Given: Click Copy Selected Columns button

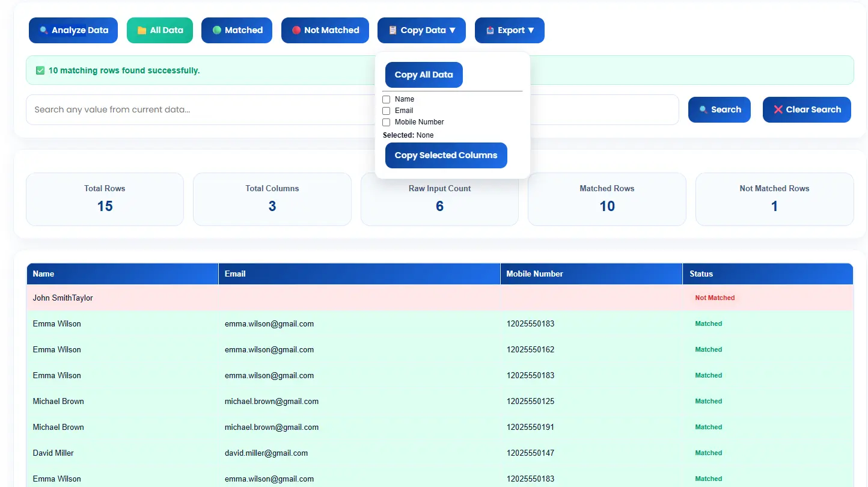Looking at the screenshot, I should [446, 155].
